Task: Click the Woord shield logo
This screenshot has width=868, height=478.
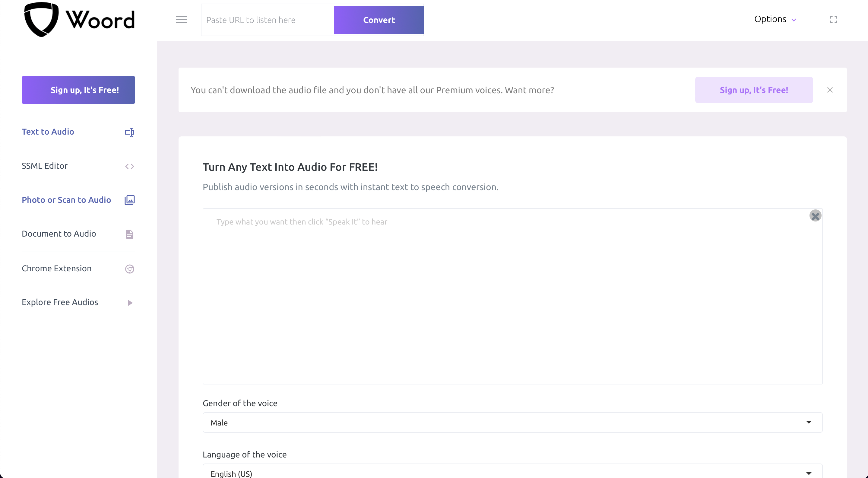Action: tap(41, 19)
